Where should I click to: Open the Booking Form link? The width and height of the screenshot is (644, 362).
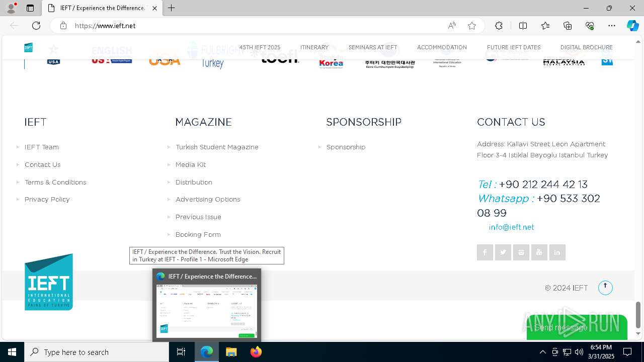tap(198, 234)
